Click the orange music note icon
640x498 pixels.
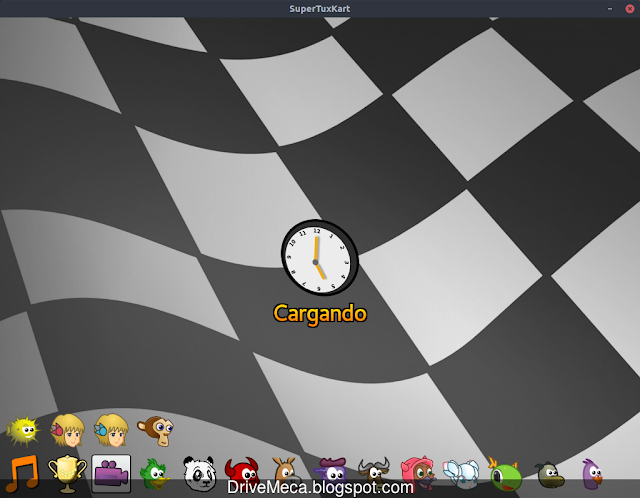coord(23,474)
